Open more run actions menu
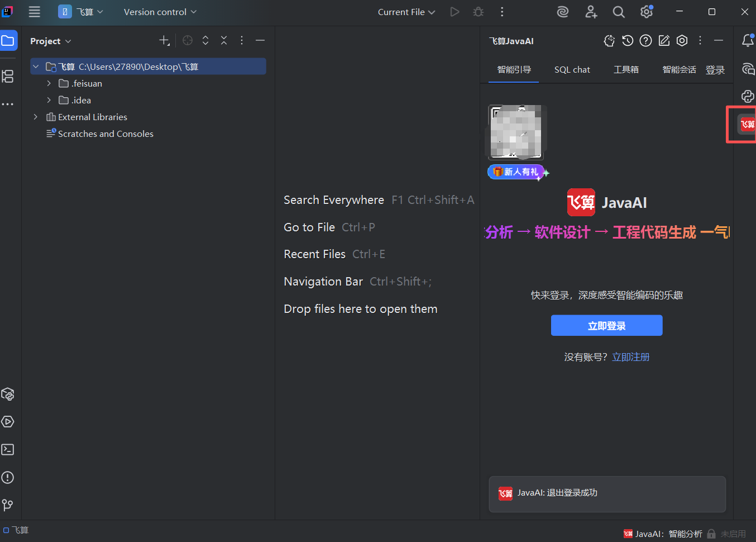This screenshot has width=756, height=542. pos(502,12)
